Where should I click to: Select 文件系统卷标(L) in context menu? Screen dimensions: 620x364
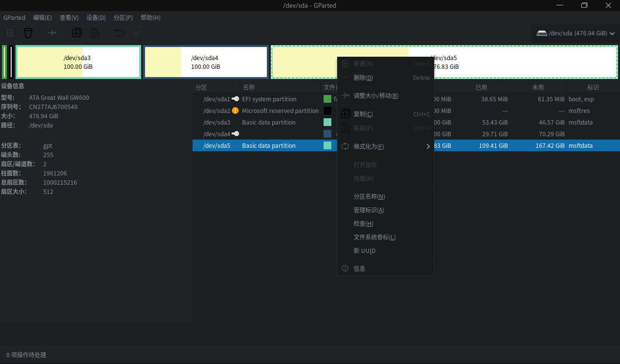pos(386,237)
